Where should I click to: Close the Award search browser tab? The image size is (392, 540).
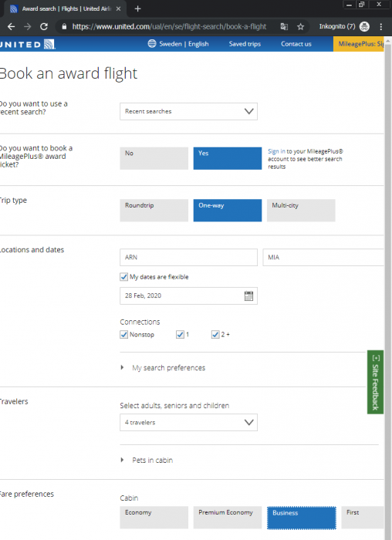pos(118,9)
